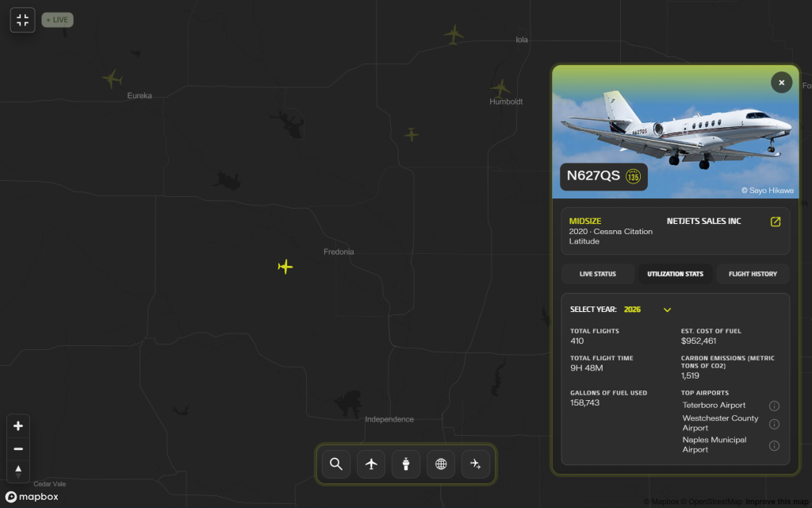This screenshot has width=812, height=508.
Task: Switch to the Live Status tab
Action: point(598,274)
